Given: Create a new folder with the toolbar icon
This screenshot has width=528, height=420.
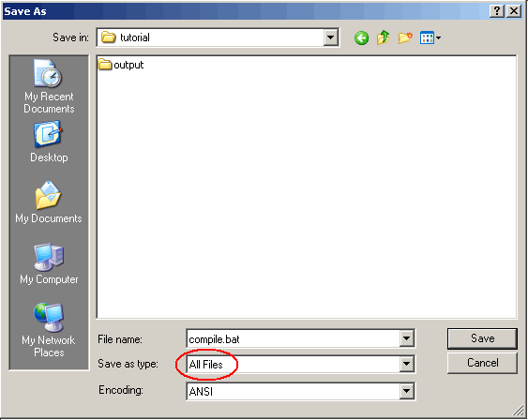Looking at the screenshot, I should pyautogui.click(x=405, y=37).
